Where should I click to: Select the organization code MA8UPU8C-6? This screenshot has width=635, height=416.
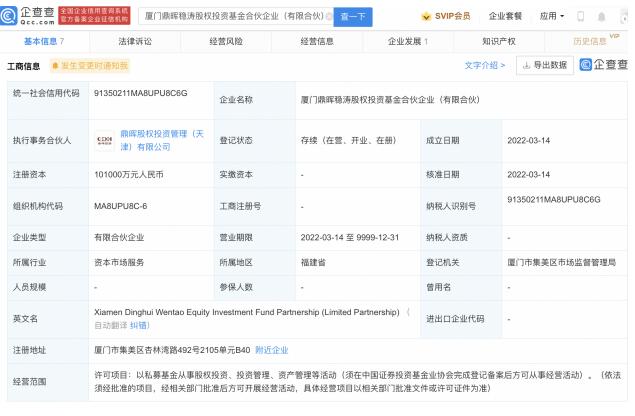click(x=120, y=206)
